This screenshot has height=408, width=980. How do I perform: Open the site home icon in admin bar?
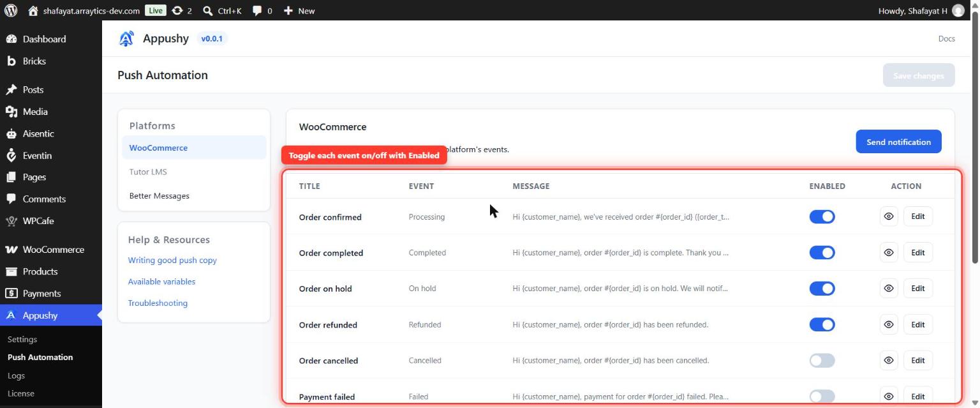(33, 10)
